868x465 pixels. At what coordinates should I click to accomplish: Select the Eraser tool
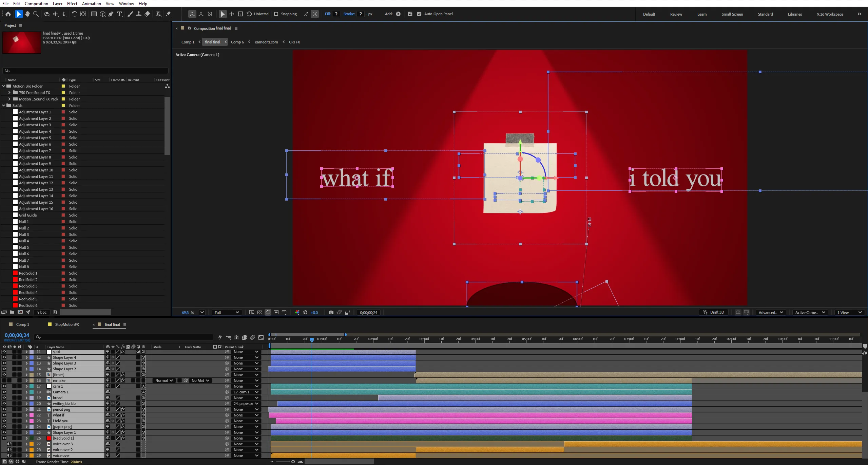[147, 14]
